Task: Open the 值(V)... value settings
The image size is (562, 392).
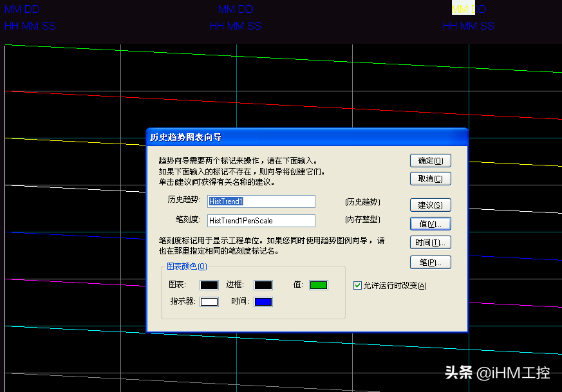Action: 430,223
